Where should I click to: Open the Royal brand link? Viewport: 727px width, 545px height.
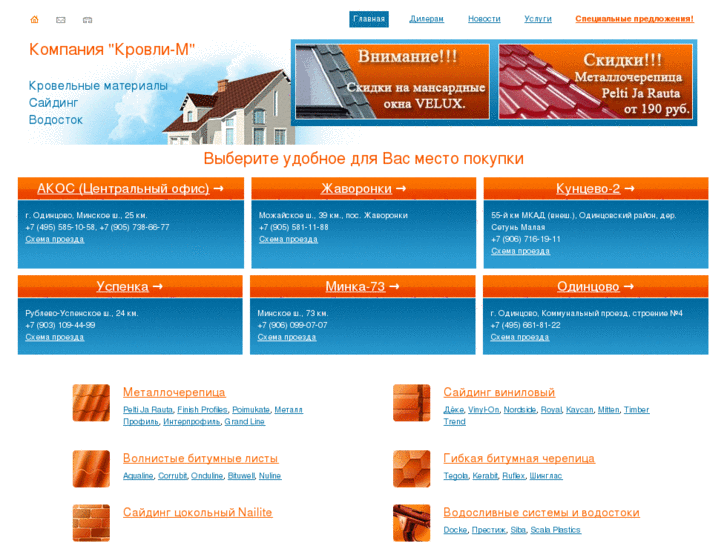[551, 410]
